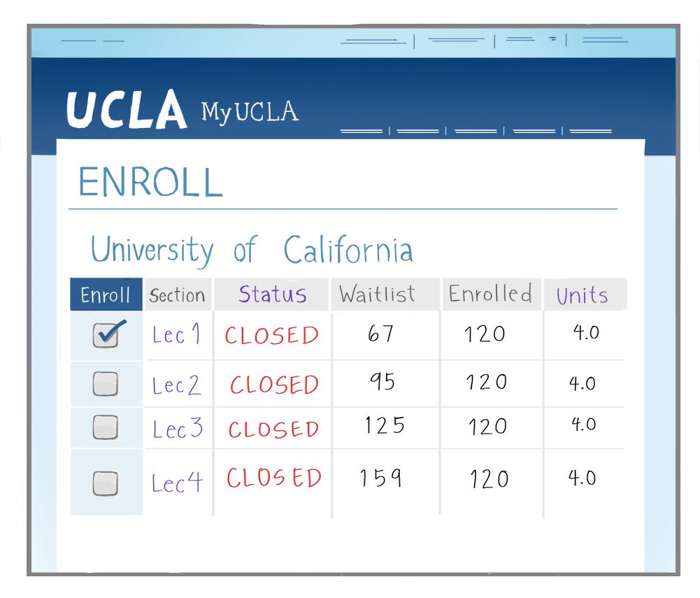Viewport: 700px width, 598px height.
Task: Open the MyUCLA home link
Action: [x=250, y=112]
